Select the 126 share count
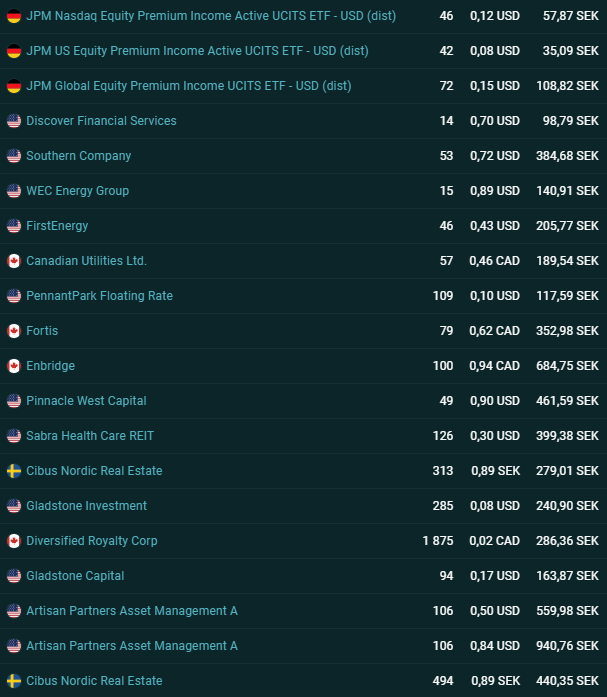Image resolution: width=607 pixels, height=697 pixels. [x=443, y=436]
